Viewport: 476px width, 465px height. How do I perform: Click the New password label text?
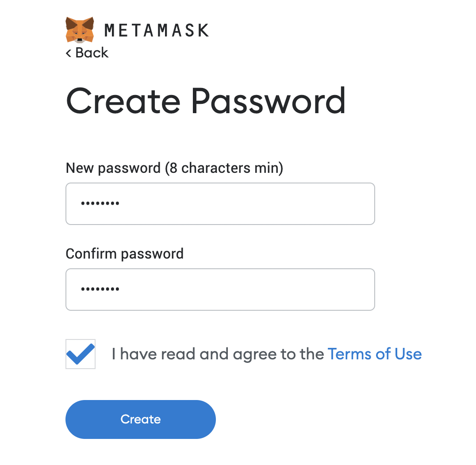click(113, 168)
